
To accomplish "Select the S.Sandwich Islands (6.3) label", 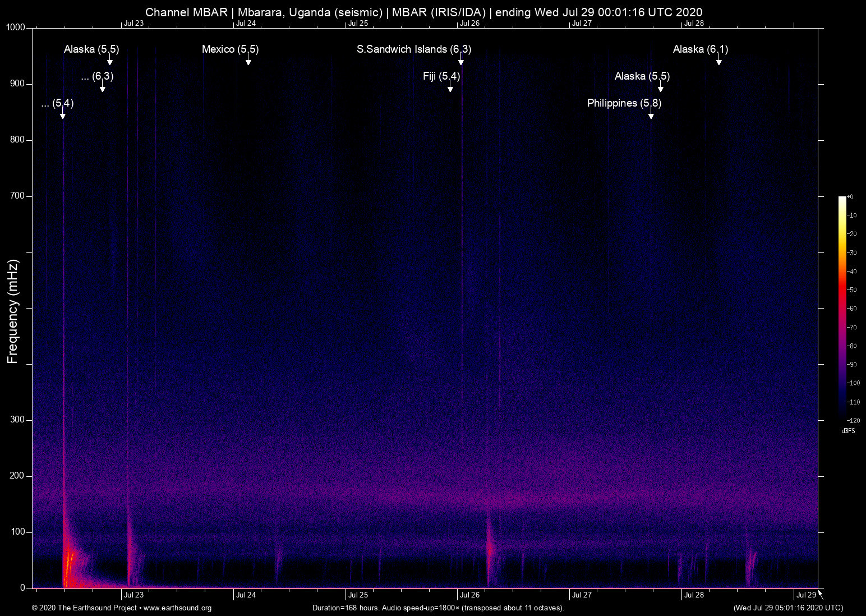I will coord(413,49).
